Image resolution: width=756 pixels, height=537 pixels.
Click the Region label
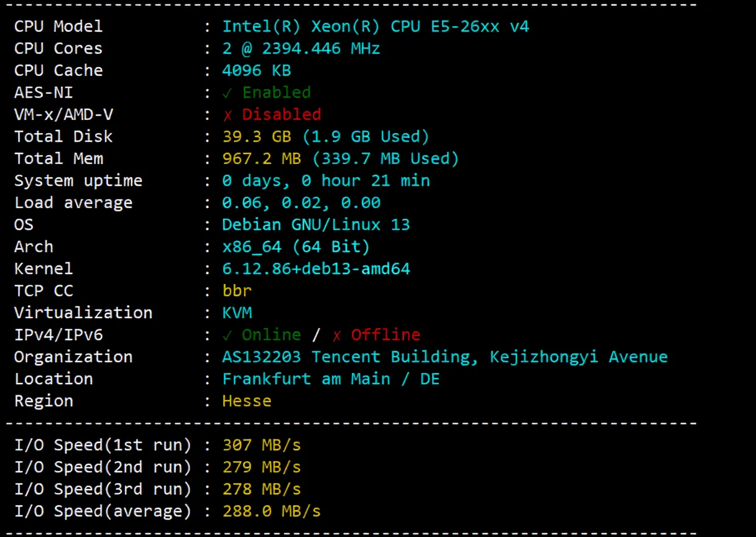pos(44,401)
